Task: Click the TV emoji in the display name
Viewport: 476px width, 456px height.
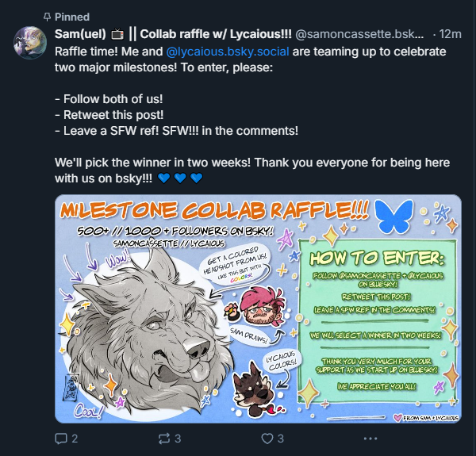Action: (x=117, y=34)
